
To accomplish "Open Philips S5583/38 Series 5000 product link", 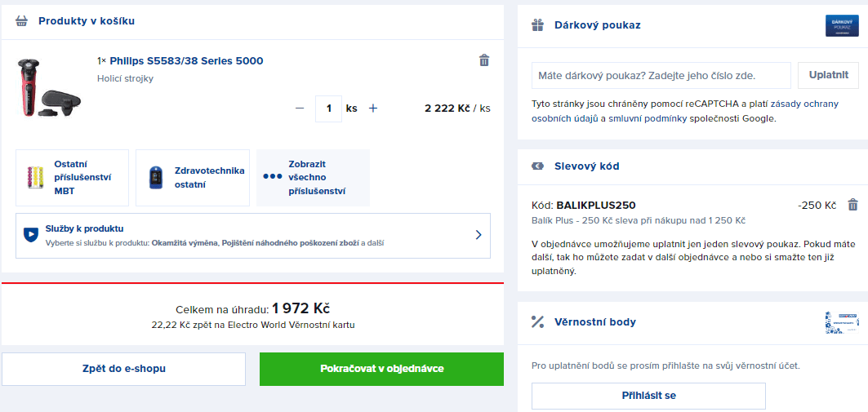I will (x=186, y=61).
